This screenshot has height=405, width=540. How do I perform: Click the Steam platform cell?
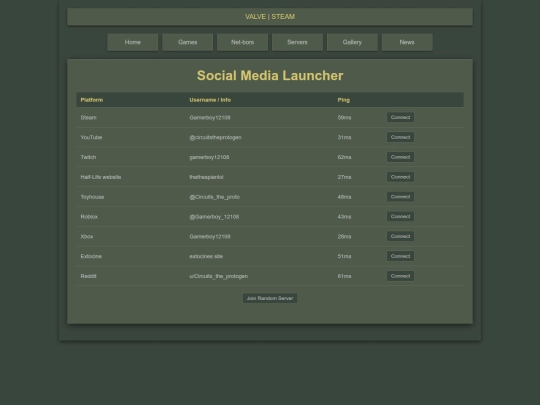[x=89, y=117]
